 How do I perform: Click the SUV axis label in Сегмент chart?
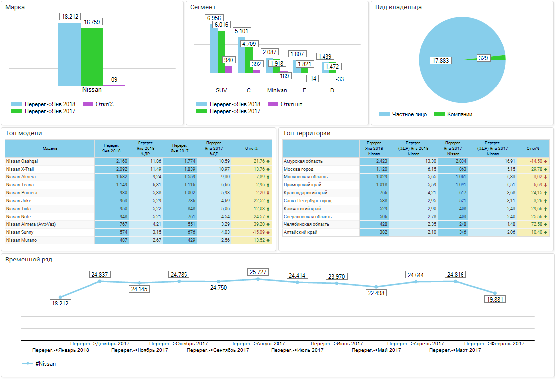(x=221, y=91)
